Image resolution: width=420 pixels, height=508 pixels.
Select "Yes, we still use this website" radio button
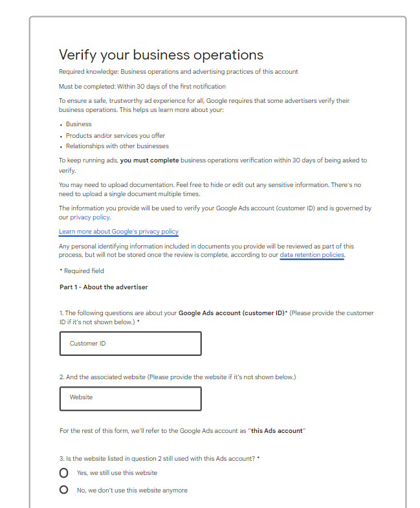point(63,473)
